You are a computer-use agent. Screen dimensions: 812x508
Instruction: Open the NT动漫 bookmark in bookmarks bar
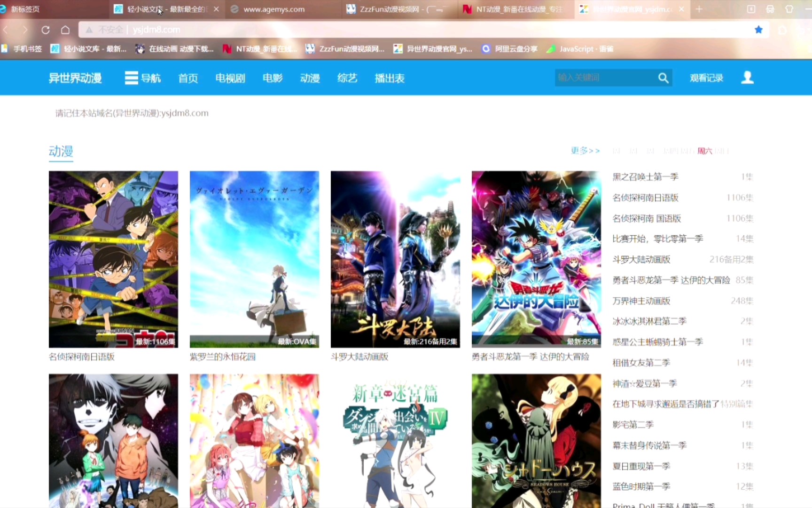pos(260,49)
